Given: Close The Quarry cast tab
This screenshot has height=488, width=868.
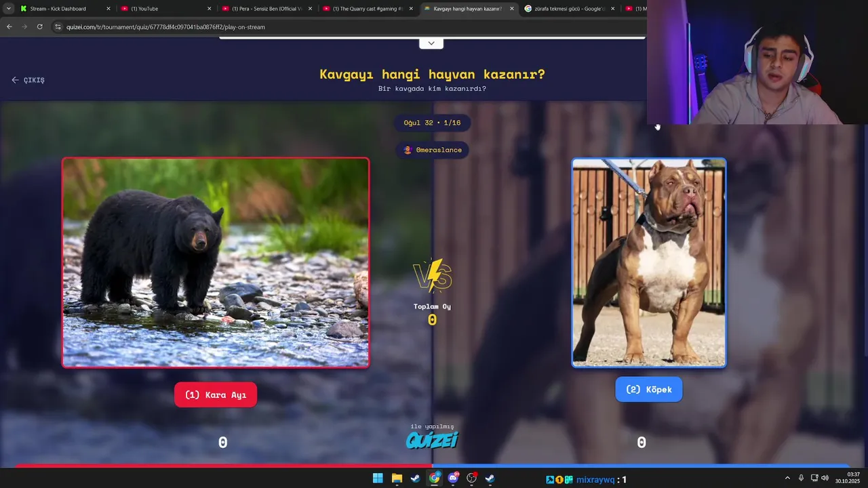Looking at the screenshot, I should pos(411,9).
